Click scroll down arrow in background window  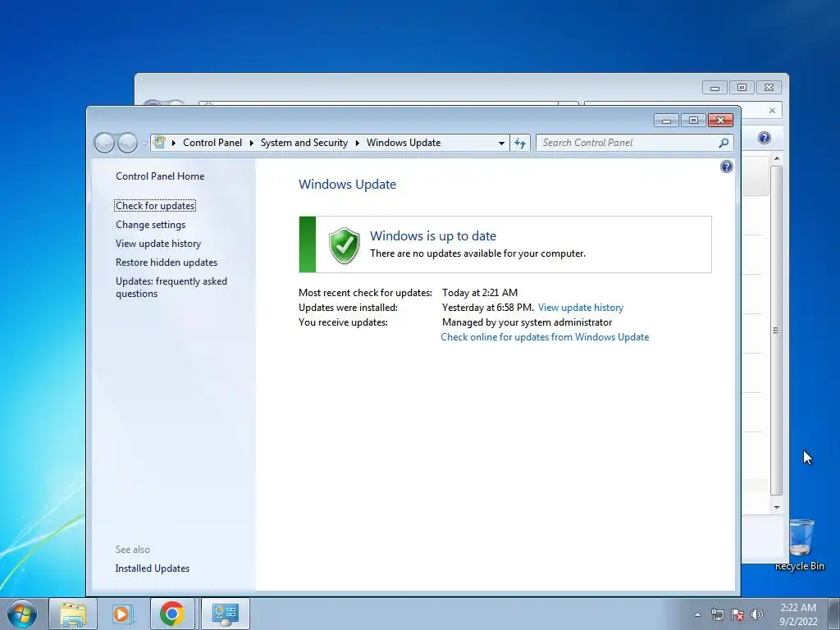point(777,507)
